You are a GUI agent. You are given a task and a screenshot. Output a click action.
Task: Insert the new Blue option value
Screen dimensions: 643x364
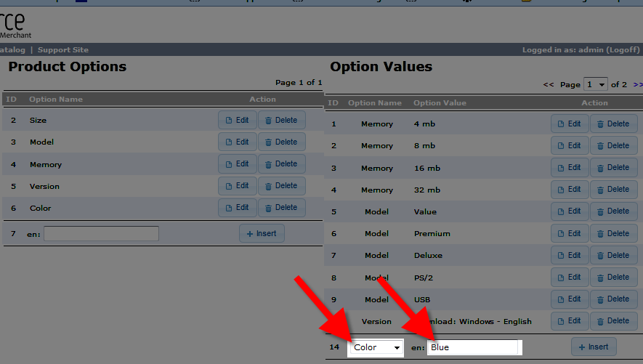(594, 347)
